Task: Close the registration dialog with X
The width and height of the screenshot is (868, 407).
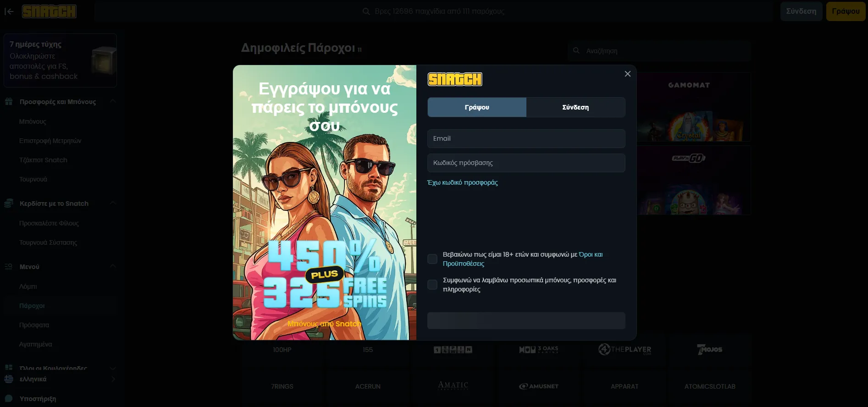Action: pos(628,74)
